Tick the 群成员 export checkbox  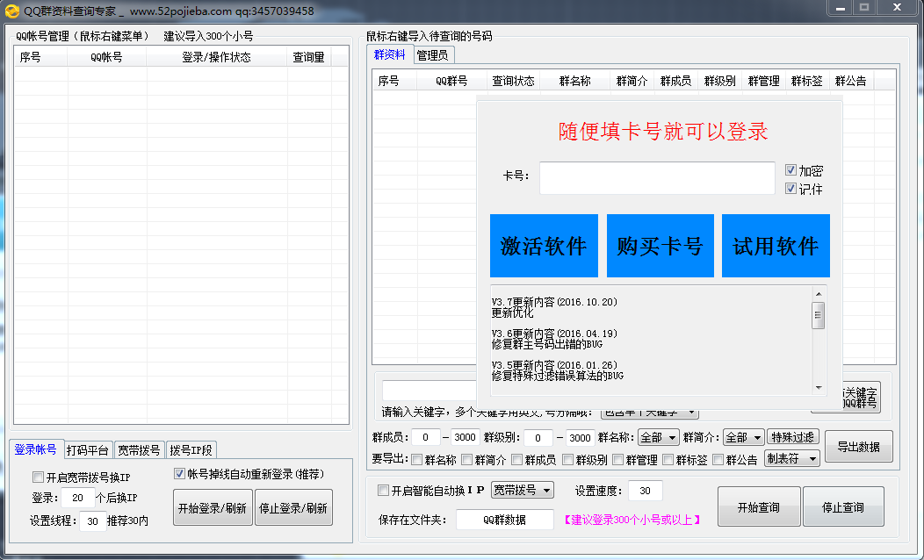click(x=517, y=459)
